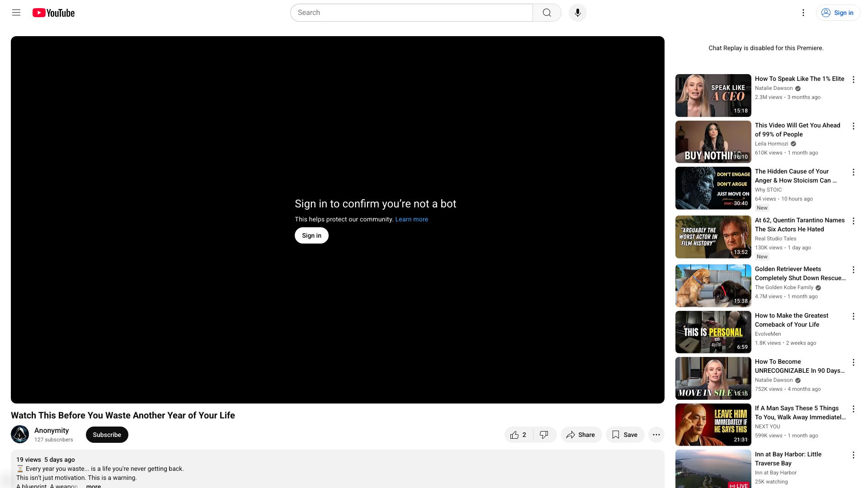The height and width of the screenshot is (488, 868).
Task: Dislike the video with thumbs down icon
Action: (544, 435)
